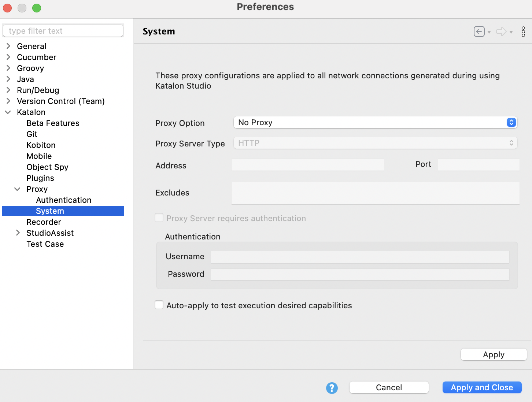Open the three-dot view menu icon
The height and width of the screenshot is (402, 532).
coord(523,31)
